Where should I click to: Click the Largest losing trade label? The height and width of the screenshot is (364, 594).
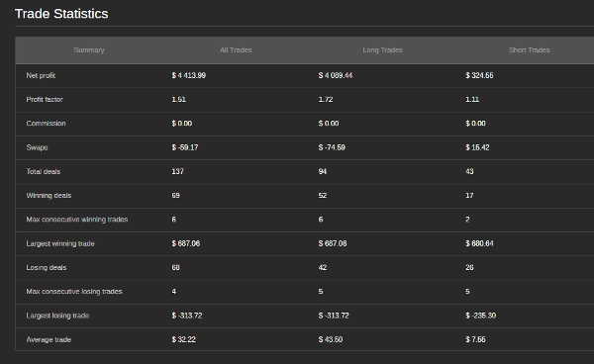pos(57,316)
